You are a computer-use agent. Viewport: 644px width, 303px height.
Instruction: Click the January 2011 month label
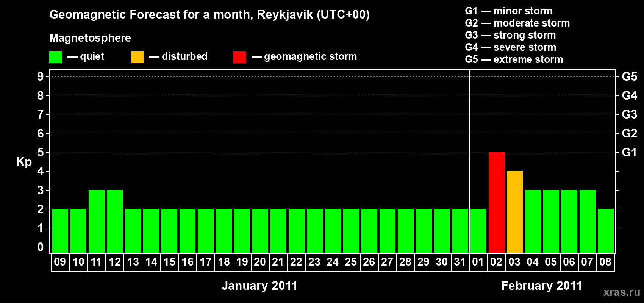point(259,286)
